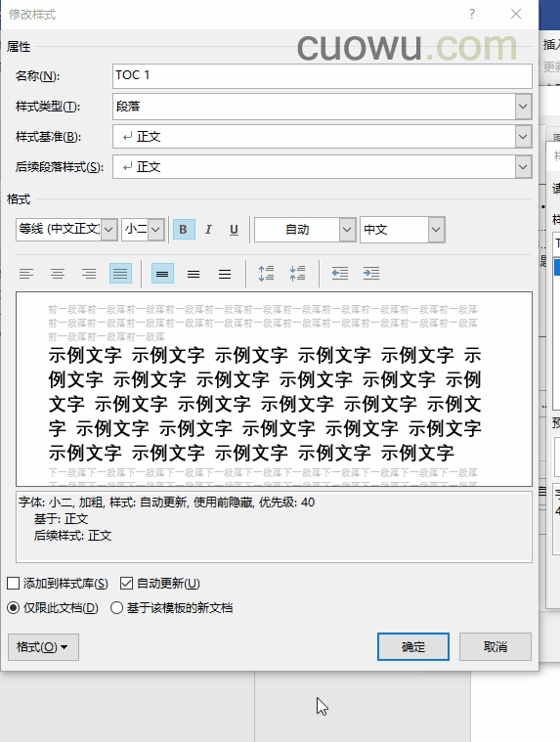Uncheck the 自动更新 checkbox
560x742 pixels.
coord(126,583)
